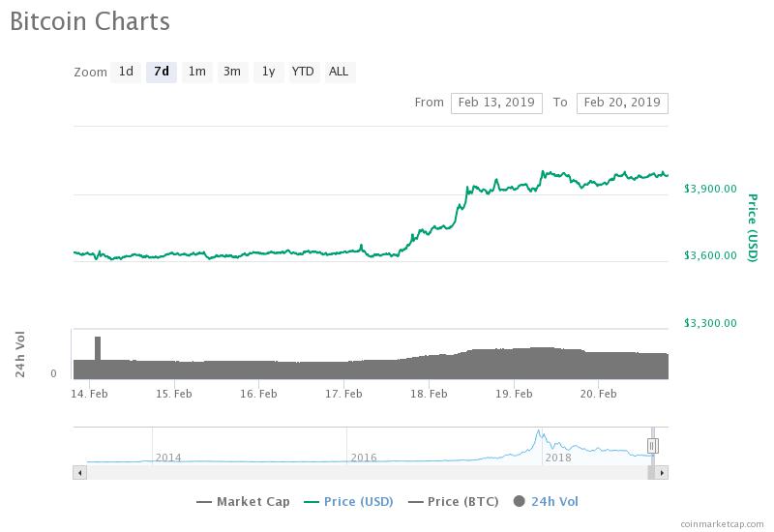This screenshot has width=774, height=532.
Task: Click the navigator left scroll arrow
Action: point(80,473)
